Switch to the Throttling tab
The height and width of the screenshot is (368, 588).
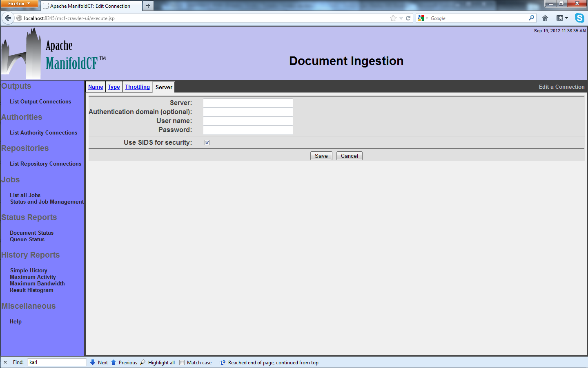137,87
